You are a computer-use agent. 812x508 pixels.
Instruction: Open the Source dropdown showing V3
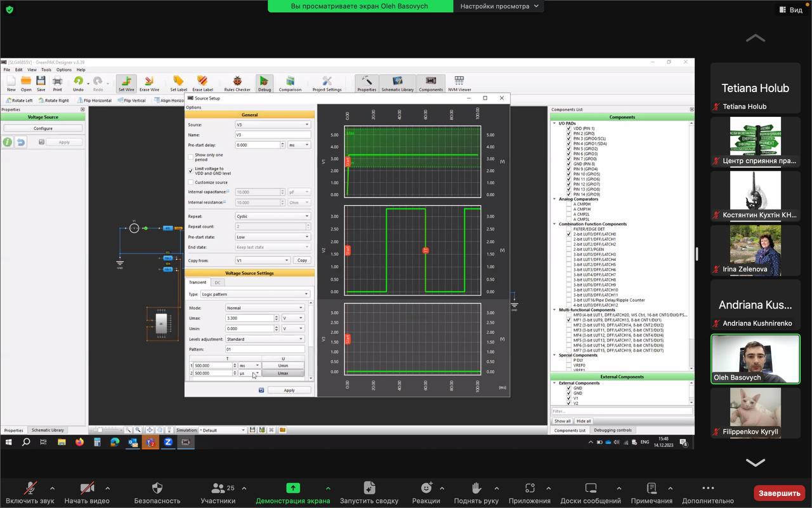(273, 125)
